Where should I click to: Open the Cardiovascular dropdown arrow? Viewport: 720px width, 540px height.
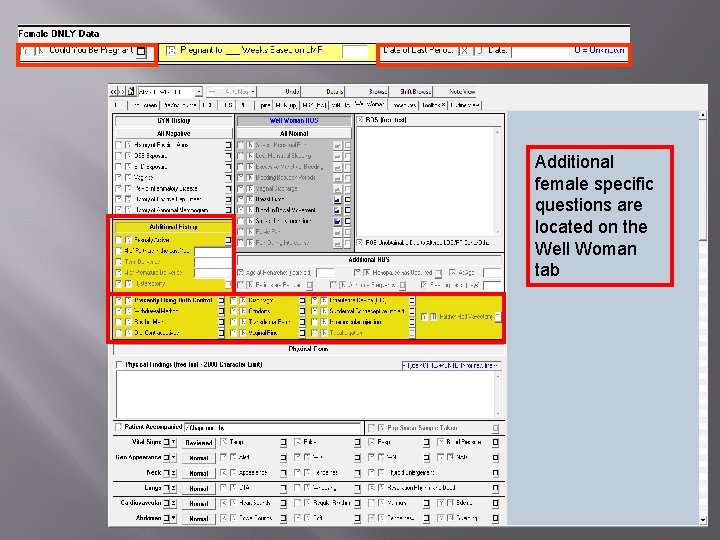coord(174,503)
